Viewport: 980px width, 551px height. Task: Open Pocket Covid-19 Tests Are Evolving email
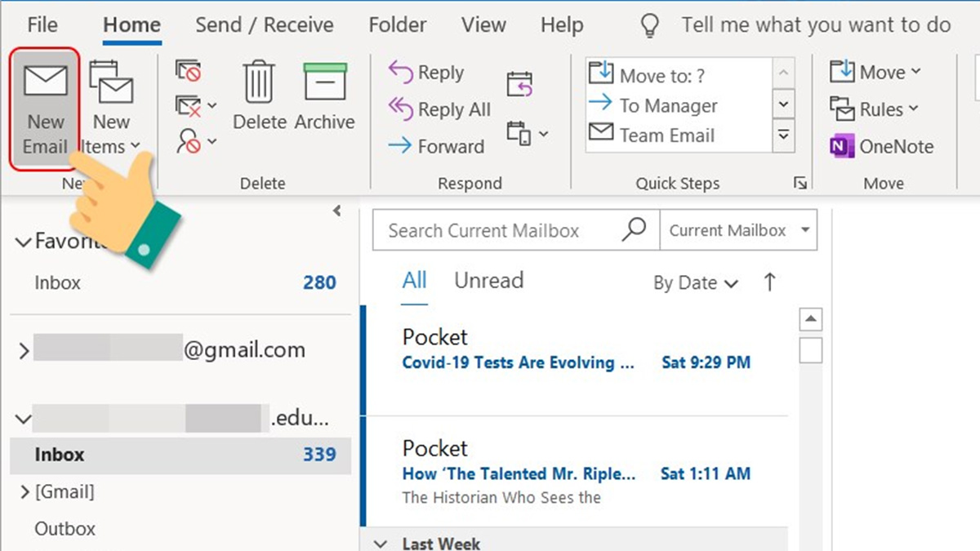[x=576, y=360]
